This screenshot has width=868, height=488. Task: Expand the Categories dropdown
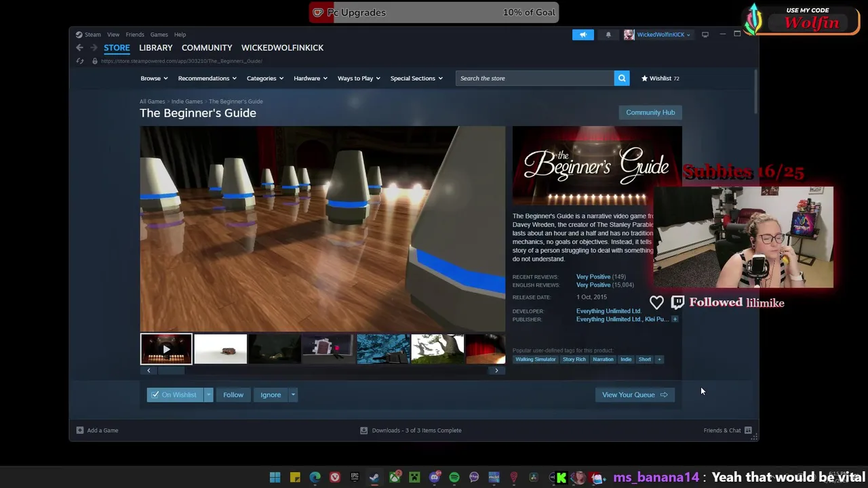coord(265,78)
